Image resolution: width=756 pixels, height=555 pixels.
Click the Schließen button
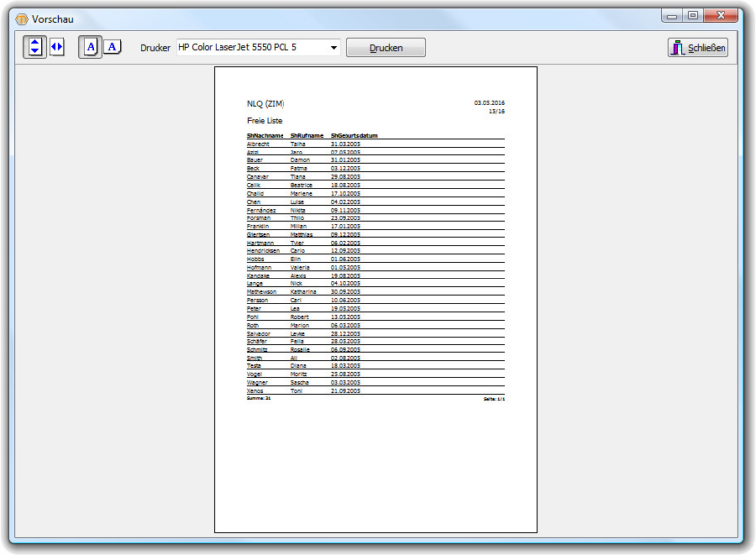pyautogui.click(x=698, y=47)
